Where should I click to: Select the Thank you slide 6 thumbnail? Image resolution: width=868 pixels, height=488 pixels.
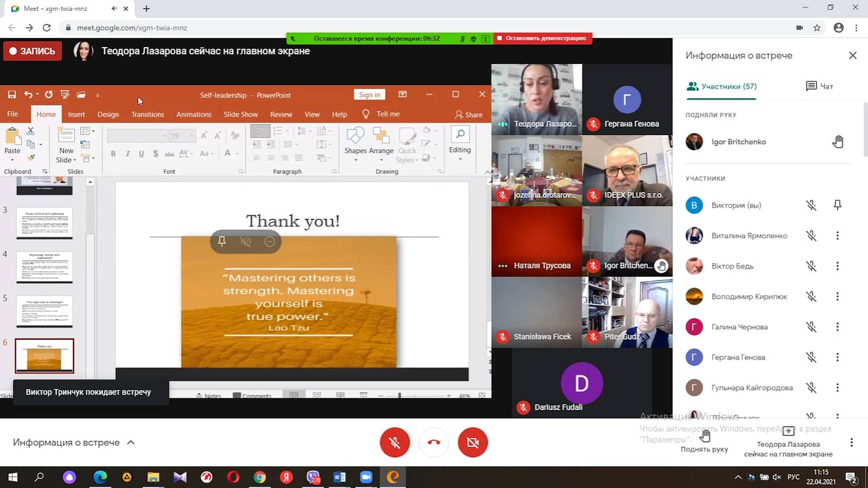point(45,356)
